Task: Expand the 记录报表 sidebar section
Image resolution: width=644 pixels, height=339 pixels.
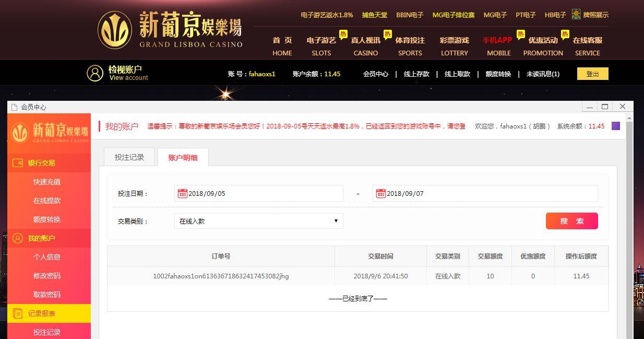Action: pos(49,313)
